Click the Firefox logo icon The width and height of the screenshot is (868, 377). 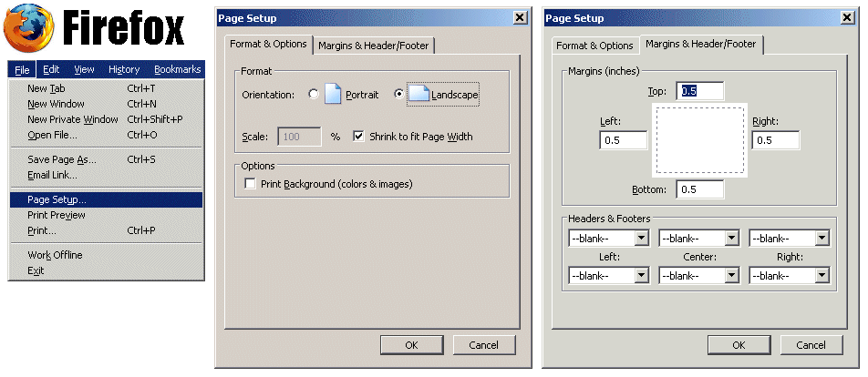click(29, 29)
